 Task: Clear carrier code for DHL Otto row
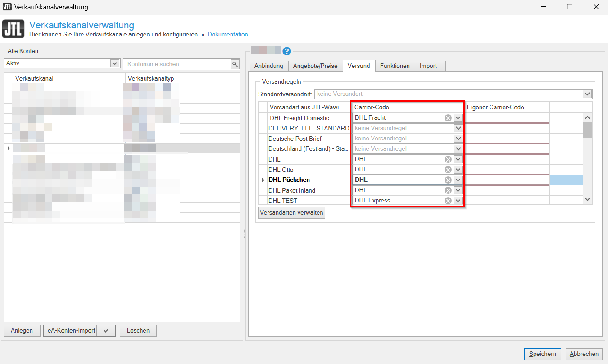coord(448,170)
